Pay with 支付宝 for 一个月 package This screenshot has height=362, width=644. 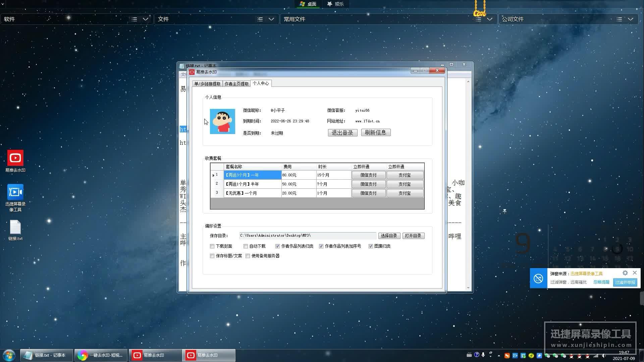(405, 193)
